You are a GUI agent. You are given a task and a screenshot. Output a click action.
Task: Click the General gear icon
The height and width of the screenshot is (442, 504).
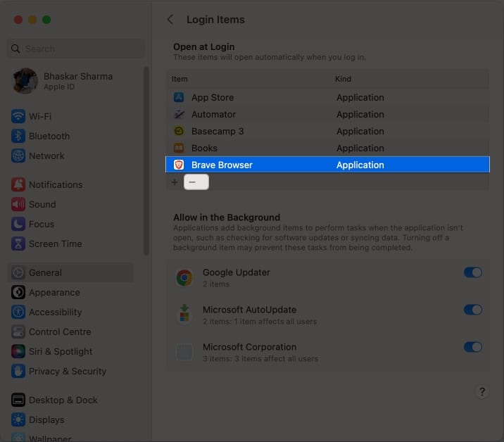[18, 272]
